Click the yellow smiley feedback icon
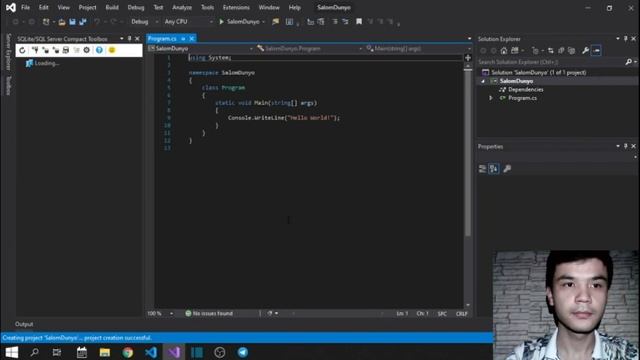 pyautogui.click(x=112, y=50)
